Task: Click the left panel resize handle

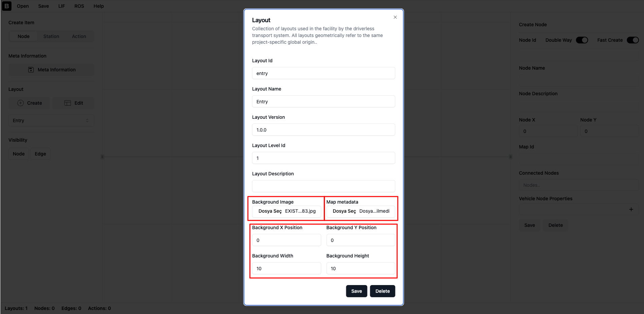Action: point(102,157)
